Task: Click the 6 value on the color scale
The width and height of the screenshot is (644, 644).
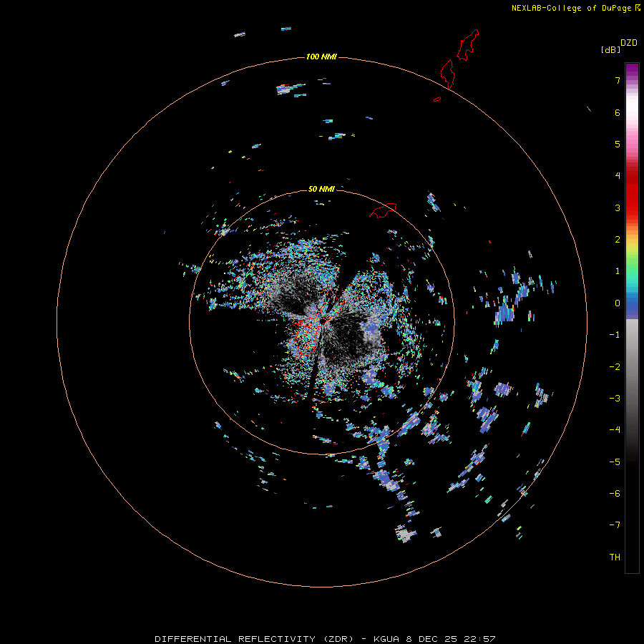Action: pyautogui.click(x=618, y=112)
